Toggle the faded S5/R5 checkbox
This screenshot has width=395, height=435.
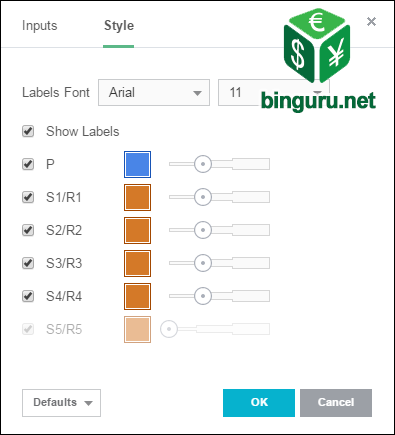click(28, 329)
